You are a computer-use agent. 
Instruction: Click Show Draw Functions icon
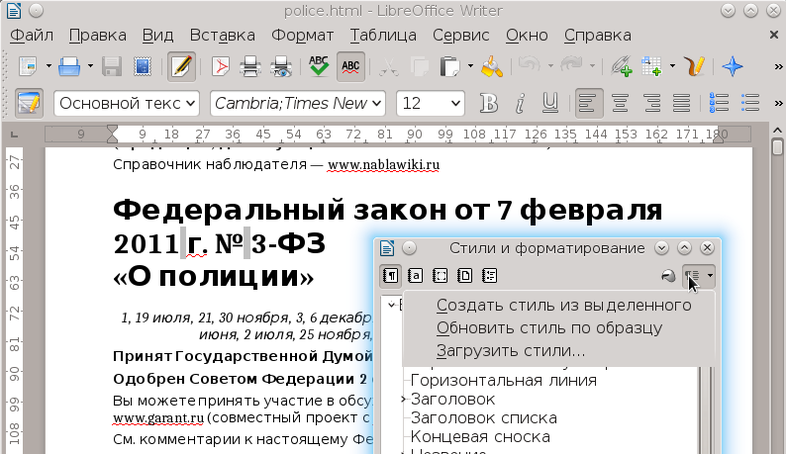tap(694, 66)
